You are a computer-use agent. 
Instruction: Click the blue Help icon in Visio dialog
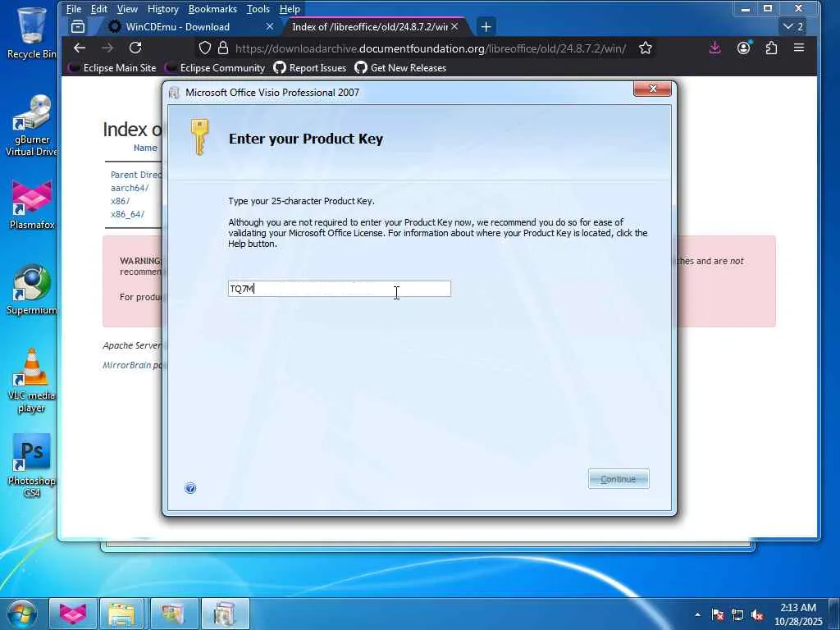(x=190, y=488)
